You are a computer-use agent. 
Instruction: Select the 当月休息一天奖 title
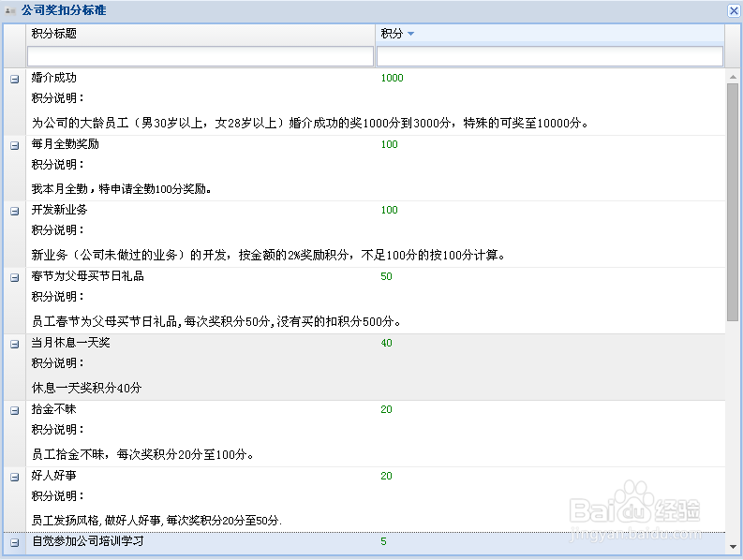coord(70,343)
